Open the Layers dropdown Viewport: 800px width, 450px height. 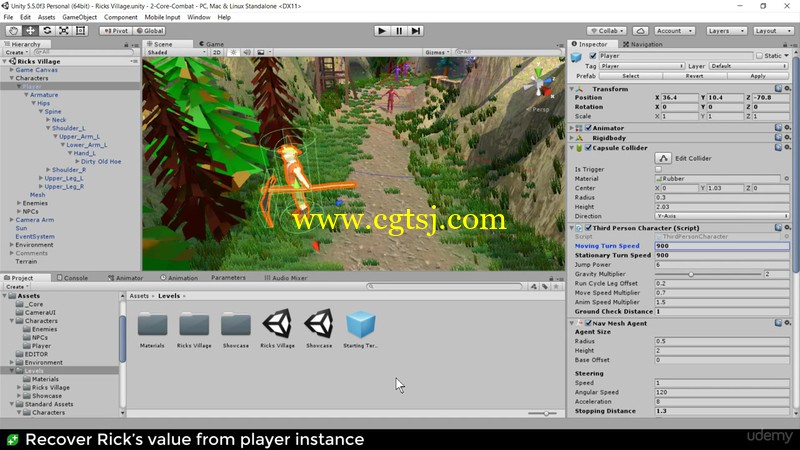726,31
